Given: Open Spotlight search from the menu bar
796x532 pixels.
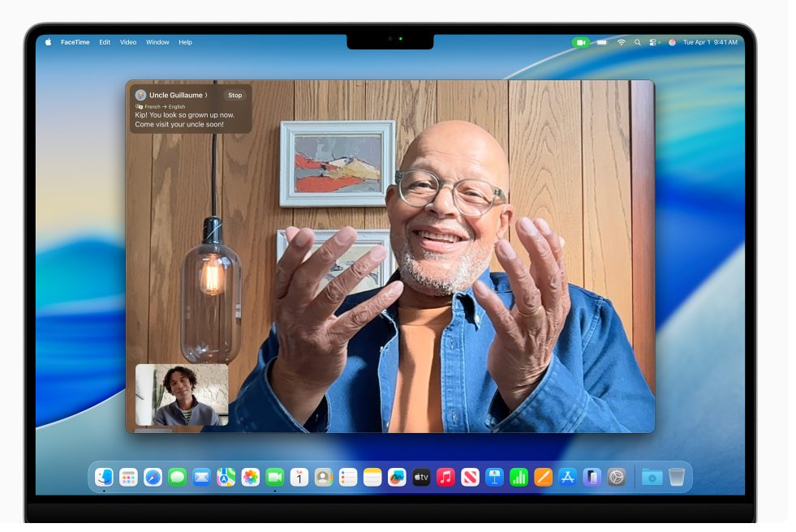Looking at the screenshot, I should [637, 41].
